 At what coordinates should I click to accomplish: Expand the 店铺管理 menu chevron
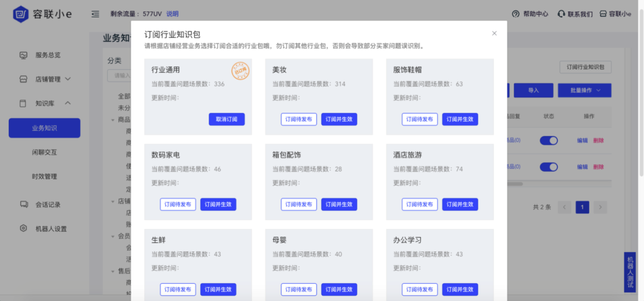click(x=68, y=79)
